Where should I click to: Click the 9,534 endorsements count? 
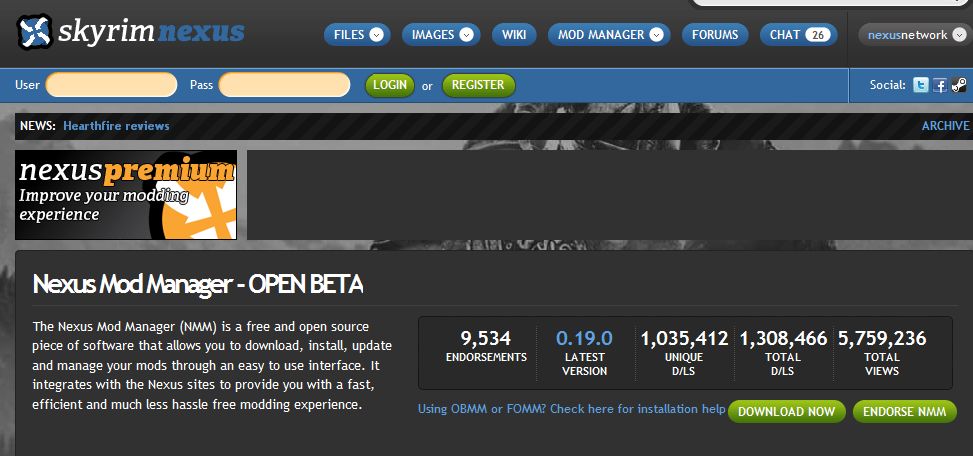(486, 338)
